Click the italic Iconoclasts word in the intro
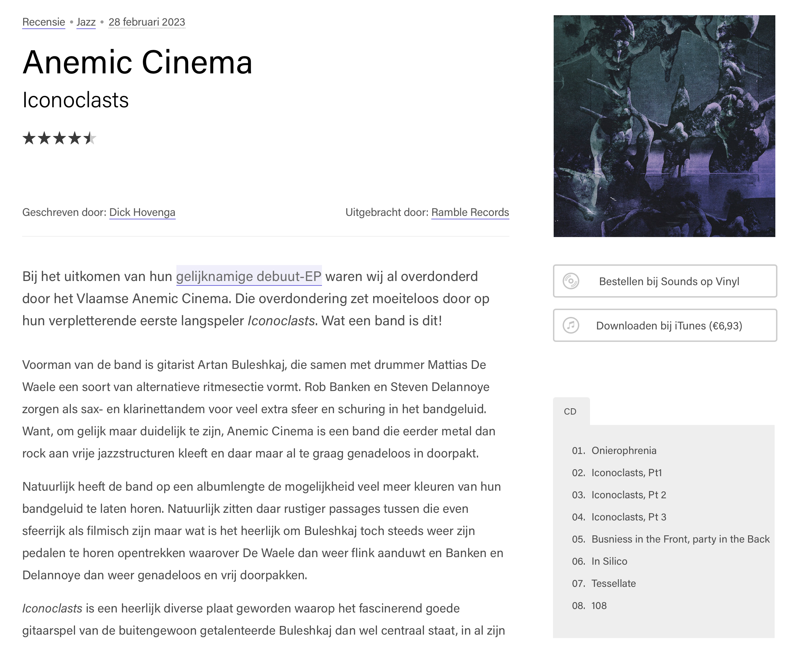 click(282, 321)
